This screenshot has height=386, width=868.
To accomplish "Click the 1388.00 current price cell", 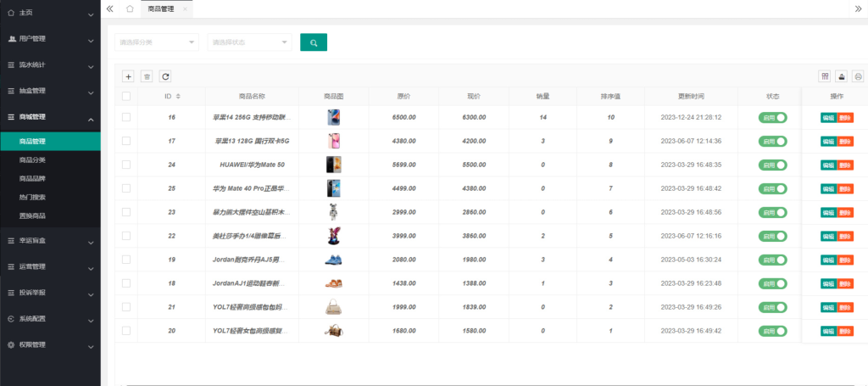I will coord(474,283).
